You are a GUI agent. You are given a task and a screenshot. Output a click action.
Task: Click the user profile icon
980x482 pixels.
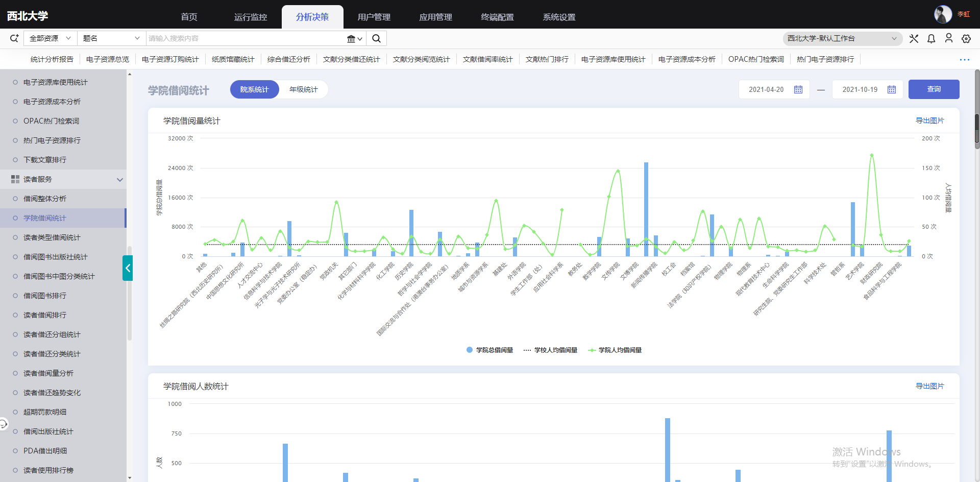(948, 38)
